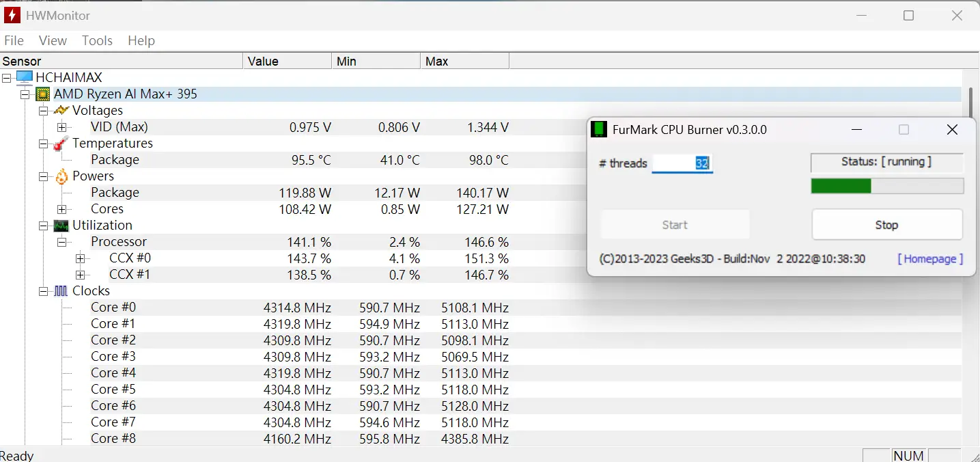
Task: Click the 141.1 % processor utilization value
Action: pyautogui.click(x=309, y=242)
